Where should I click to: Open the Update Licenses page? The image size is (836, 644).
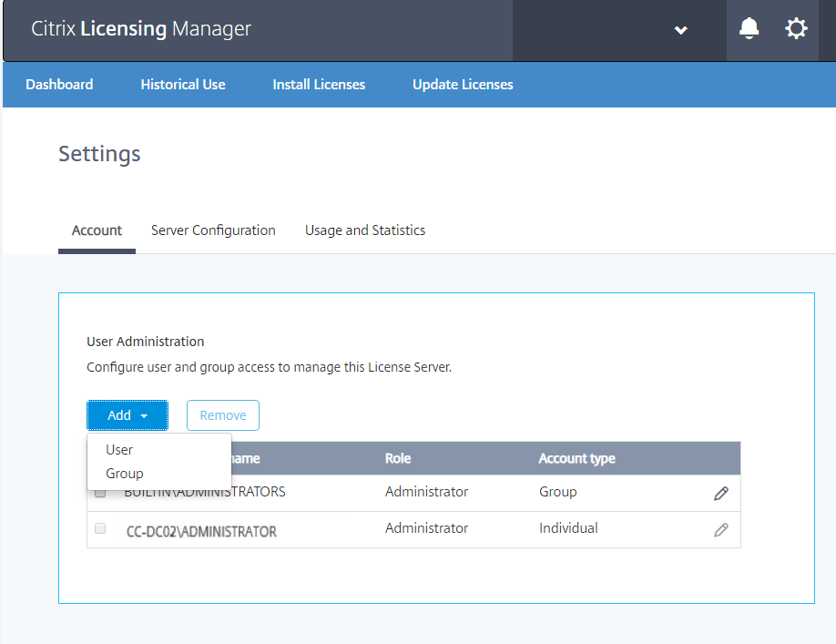pyautogui.click(x=463, y=85)
